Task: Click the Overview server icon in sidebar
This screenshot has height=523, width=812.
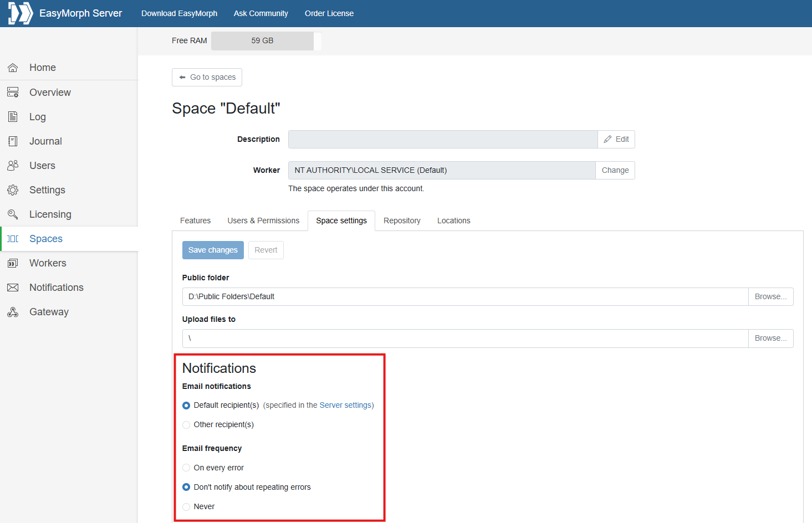Action: pyautogui.click(x=13, y=93)
